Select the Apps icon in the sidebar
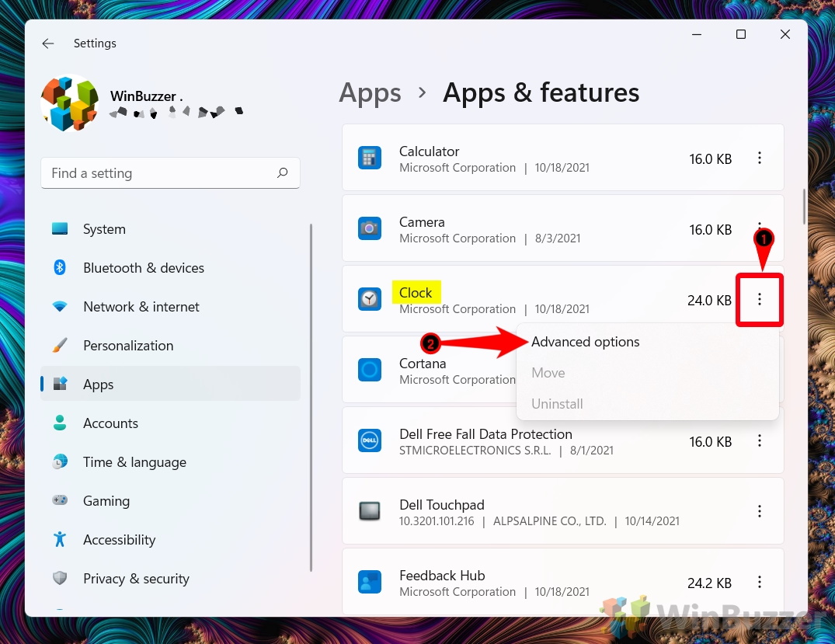This screenshot has height=644, width=835. 60,384
